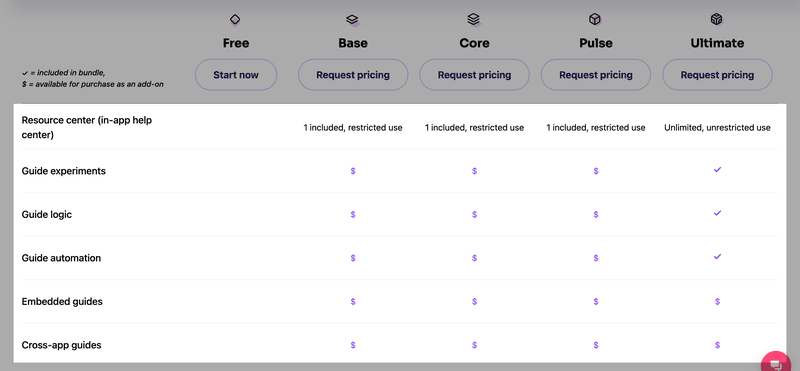
Task: Click the Ultimate plan cube icon
Action: (716, 20)
